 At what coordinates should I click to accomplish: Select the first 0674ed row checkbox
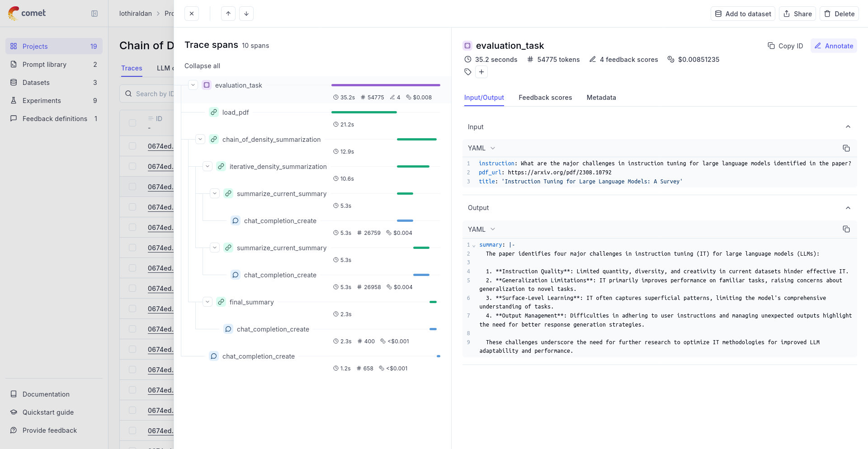pyautogui.click(x=132, y=145)
